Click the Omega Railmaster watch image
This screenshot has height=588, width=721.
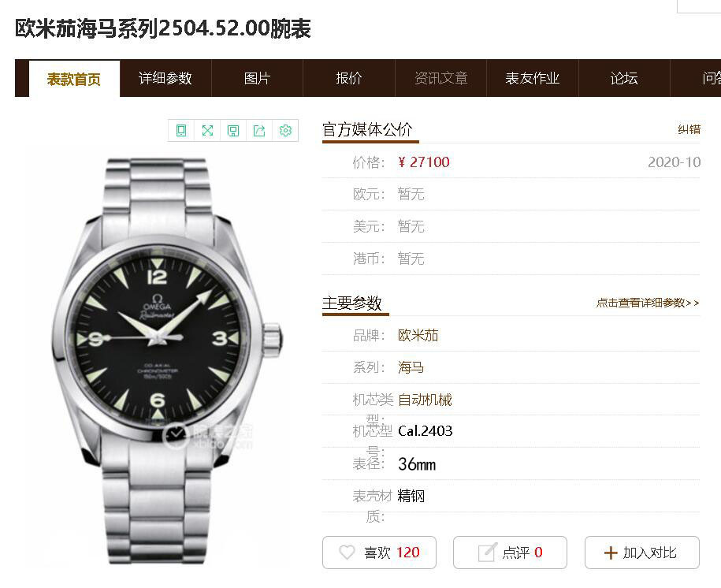tap(167, 361)
